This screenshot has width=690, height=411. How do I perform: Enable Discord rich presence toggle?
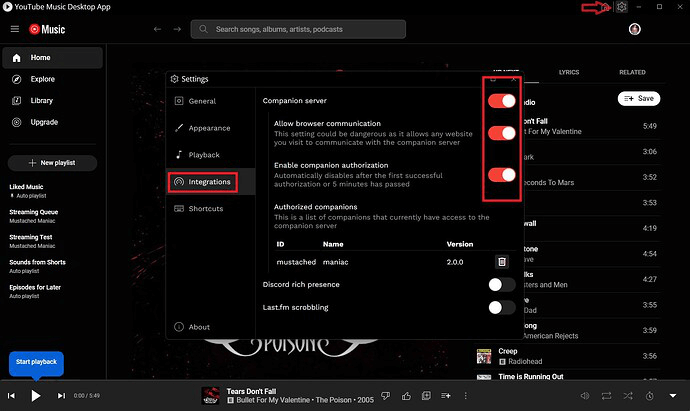tap(502, 285)
